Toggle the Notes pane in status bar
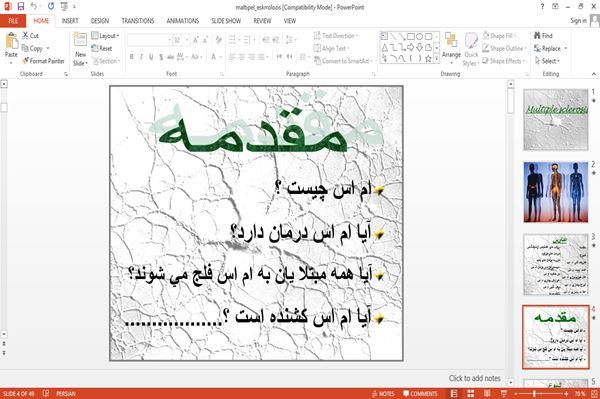600x399 pixels. pos(382,394)
